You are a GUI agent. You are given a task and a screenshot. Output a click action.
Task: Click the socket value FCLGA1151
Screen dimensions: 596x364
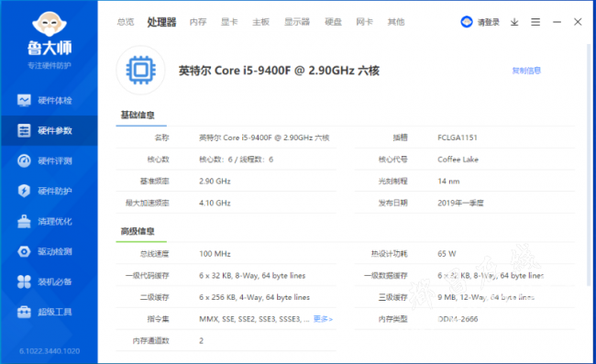[x=458, y=138]
